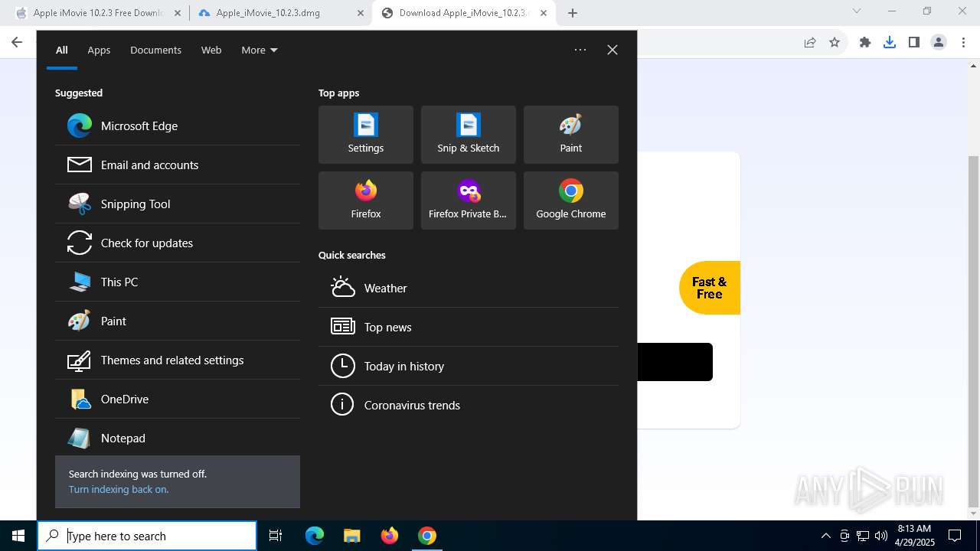The height and width of the screenshot is (551, 980).
Task: Open search panel options (three dots)
Action: pyautogui.click(x=580, y=50)
